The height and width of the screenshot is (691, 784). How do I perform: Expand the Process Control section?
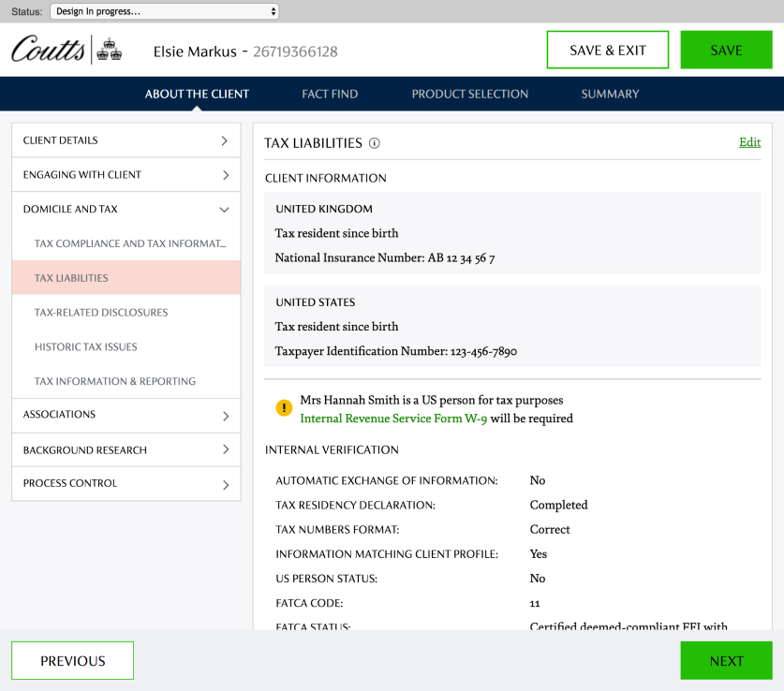click(126, 484)
